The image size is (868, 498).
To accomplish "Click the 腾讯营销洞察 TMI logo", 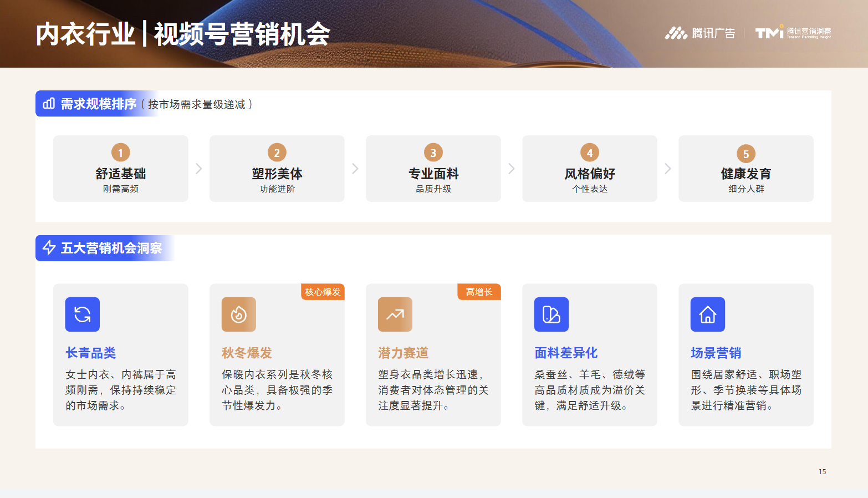I will [x=793, y=33].
